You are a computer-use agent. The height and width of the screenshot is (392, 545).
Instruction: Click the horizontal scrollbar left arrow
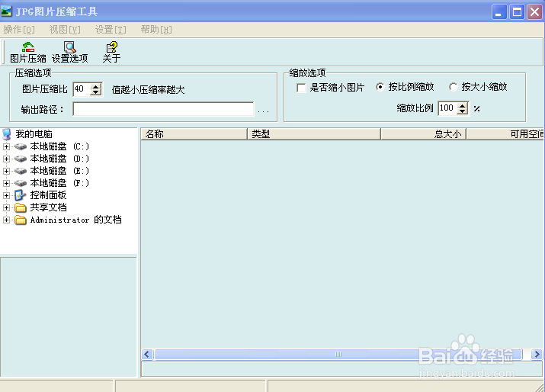pyautogui.click(x=146, y=355)
